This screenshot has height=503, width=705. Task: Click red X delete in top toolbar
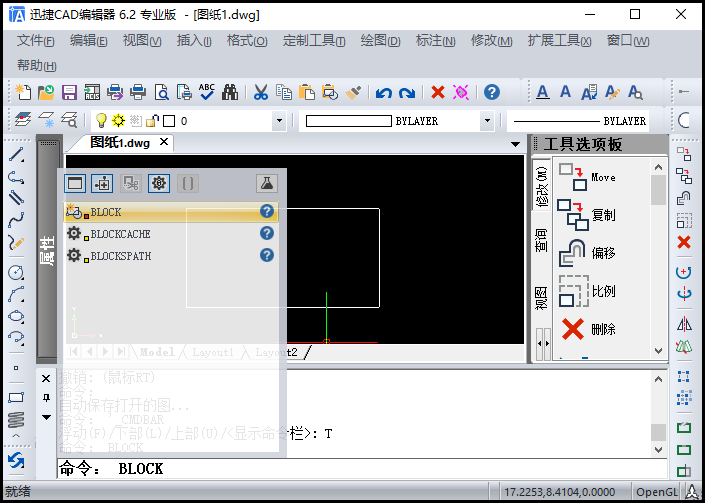(437, 92)
